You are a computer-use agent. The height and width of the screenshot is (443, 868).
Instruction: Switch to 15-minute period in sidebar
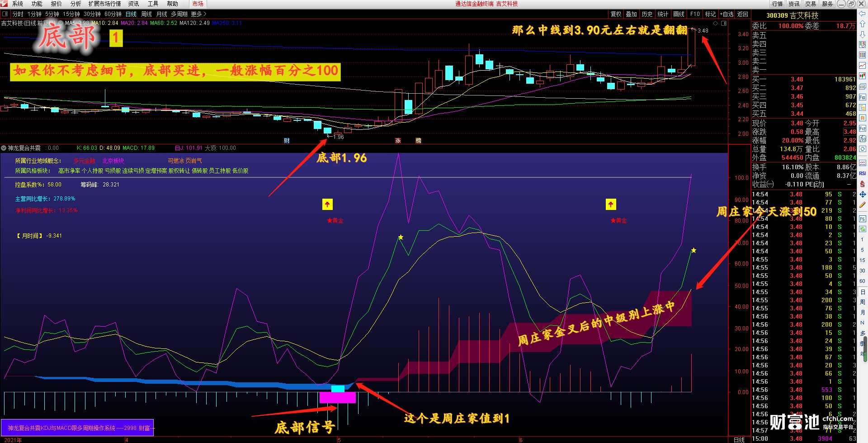pyautogui.click(x=862, y=260)
